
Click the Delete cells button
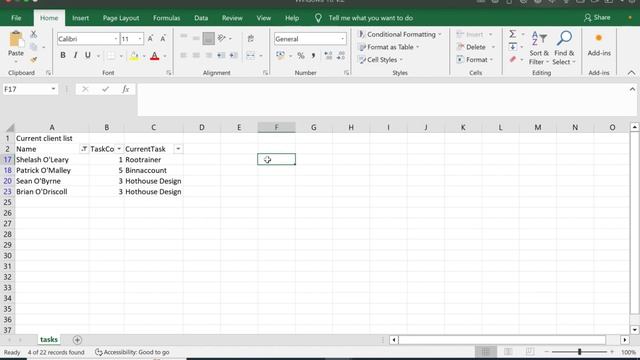tap(476, 47)
